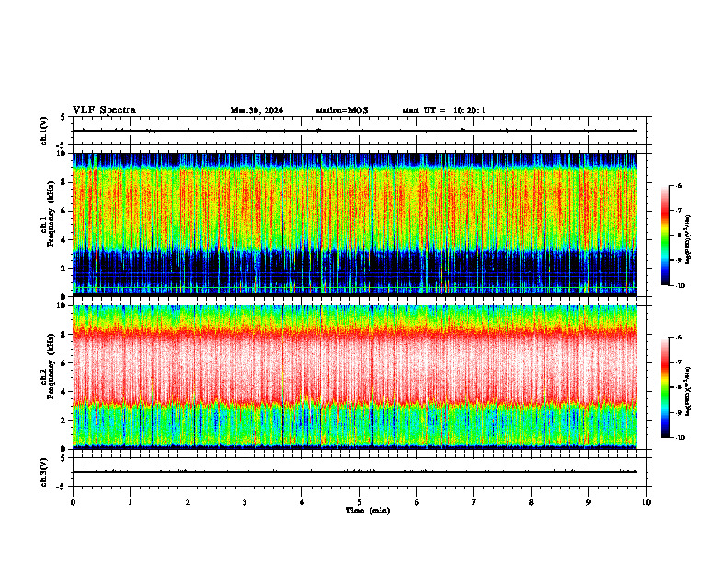
Task: Click the time axis tick label "10" on the bottom axis
Action: [646, 502]
